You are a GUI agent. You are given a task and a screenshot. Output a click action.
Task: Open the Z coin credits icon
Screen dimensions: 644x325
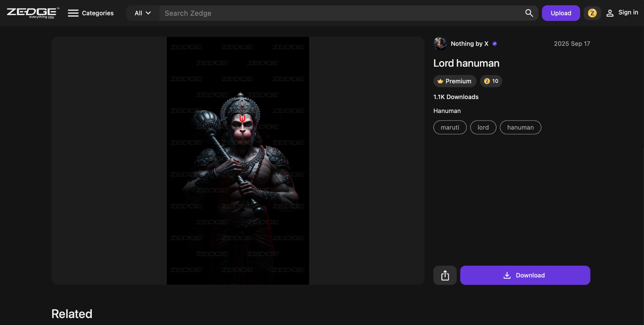coord(592,13)
